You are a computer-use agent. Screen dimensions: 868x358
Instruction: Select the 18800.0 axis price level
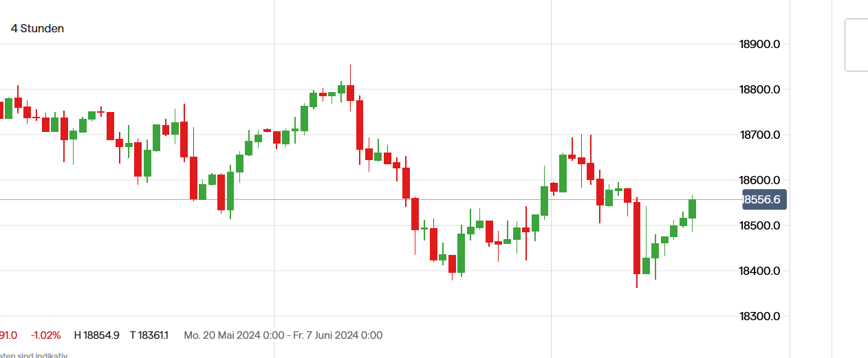[759, 90]
